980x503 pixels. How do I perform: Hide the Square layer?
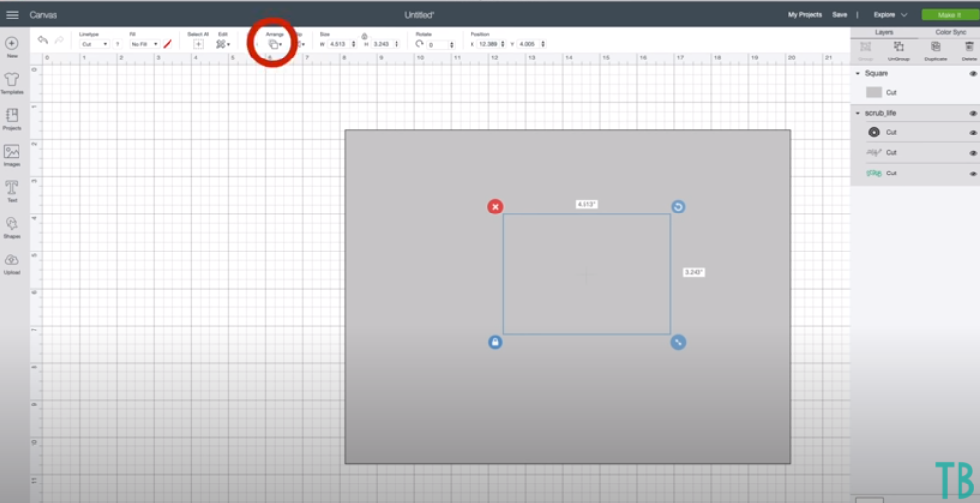tap(973, 74)
